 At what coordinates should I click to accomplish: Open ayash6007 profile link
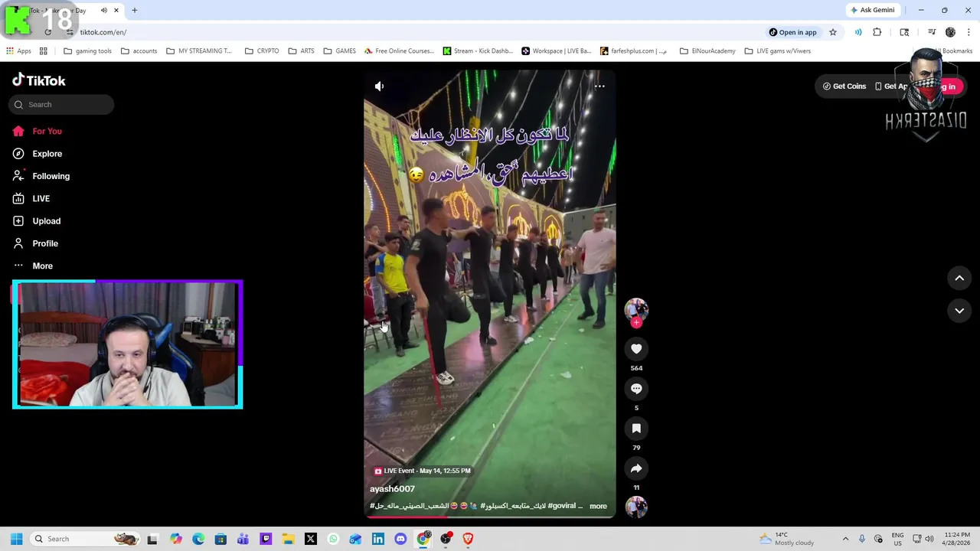click(392, 489)
